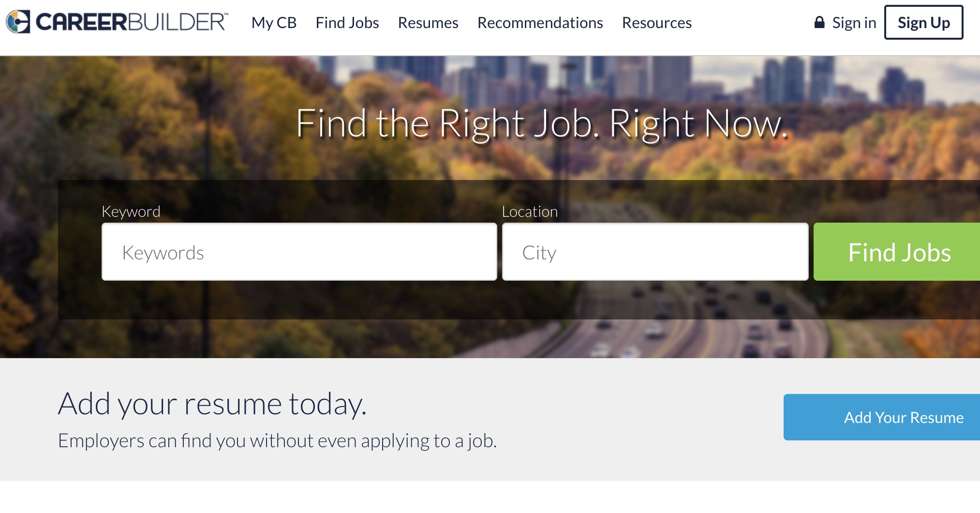This screenshot has width=980, height=513.
Task: Select the Find Jobs navigation item
Action: pos(347,22)
